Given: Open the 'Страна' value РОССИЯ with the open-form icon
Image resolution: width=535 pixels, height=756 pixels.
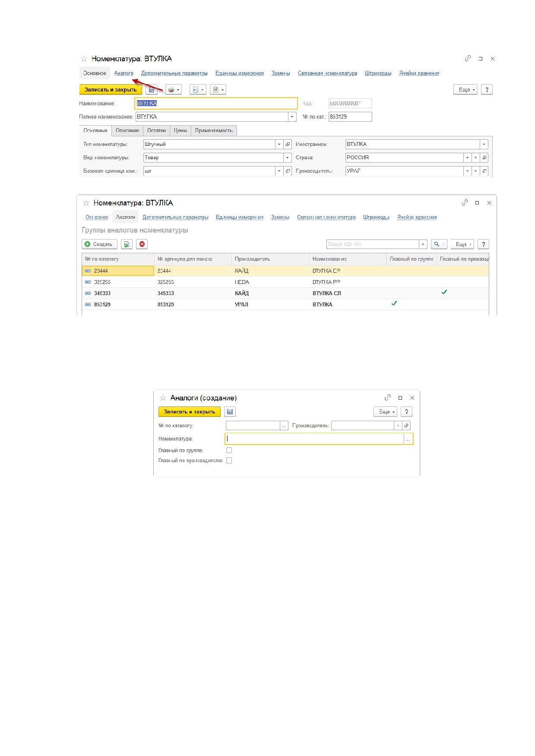Looking at the screenshot, I should tap(484, 157).
